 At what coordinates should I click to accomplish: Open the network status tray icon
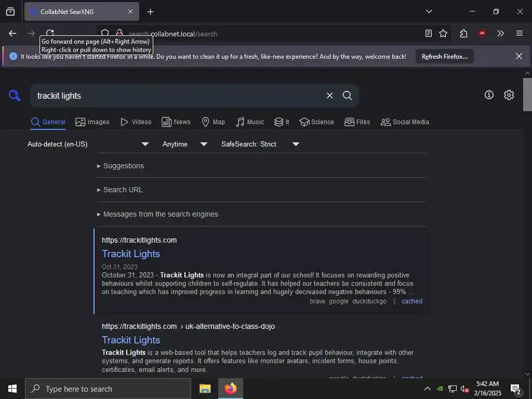coord(453,389)
